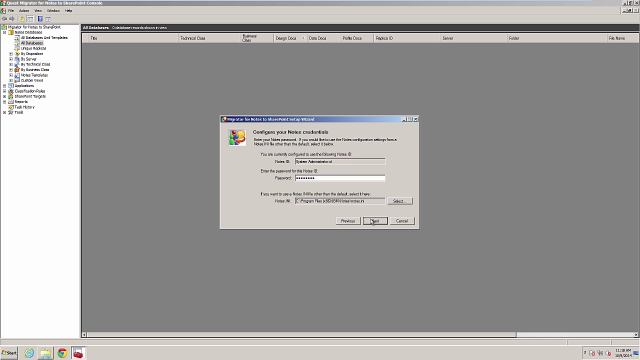This screenshot has width=640, height=360.
Task: Collapse the Notes Databases expander
Action: [x=4, y=32]
